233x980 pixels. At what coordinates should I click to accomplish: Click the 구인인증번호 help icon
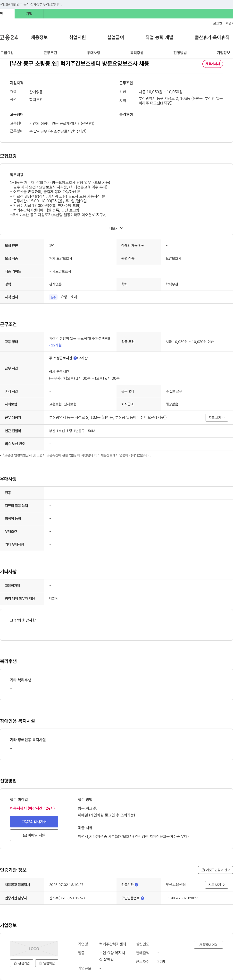(142, 898)
